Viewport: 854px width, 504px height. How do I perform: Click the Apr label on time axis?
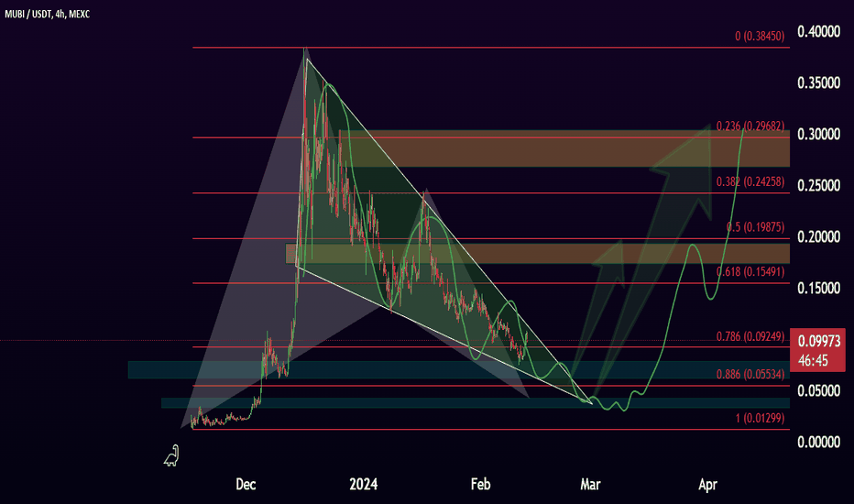[707, 484]
